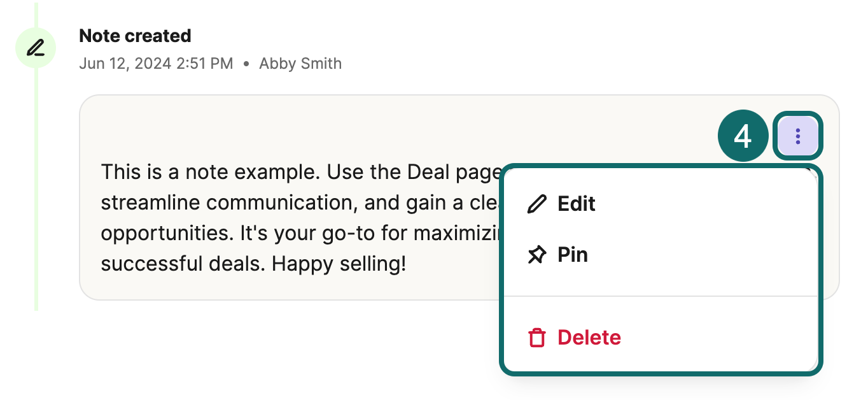Click the numbered callout circle showing 4
This screenshot has width=868, height=400.
[x=743, y=136]
